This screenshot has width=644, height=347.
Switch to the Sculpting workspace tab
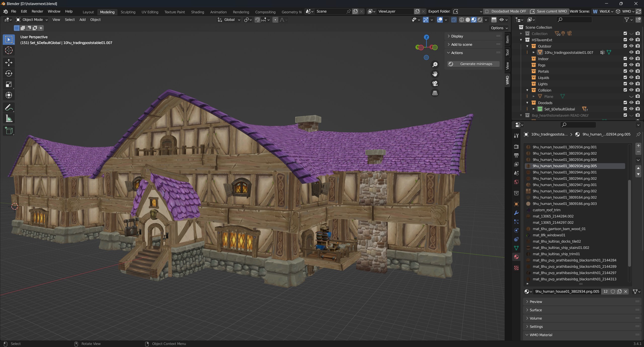128,12
